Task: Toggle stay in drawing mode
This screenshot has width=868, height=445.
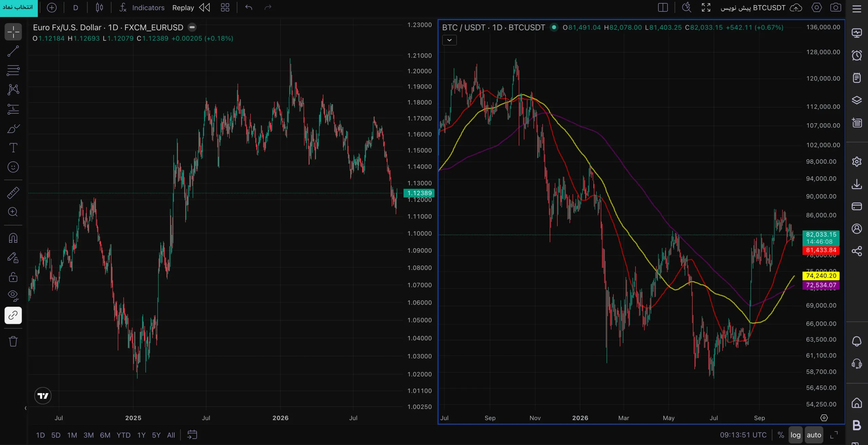Action: 13,258
